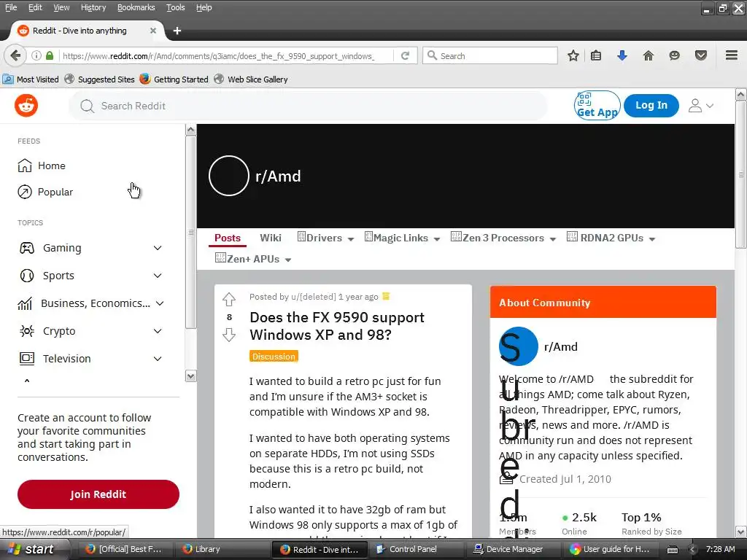747x560 pixels.
Task: Open the Bookmarks menu
Action: click(x=136, y=7)
